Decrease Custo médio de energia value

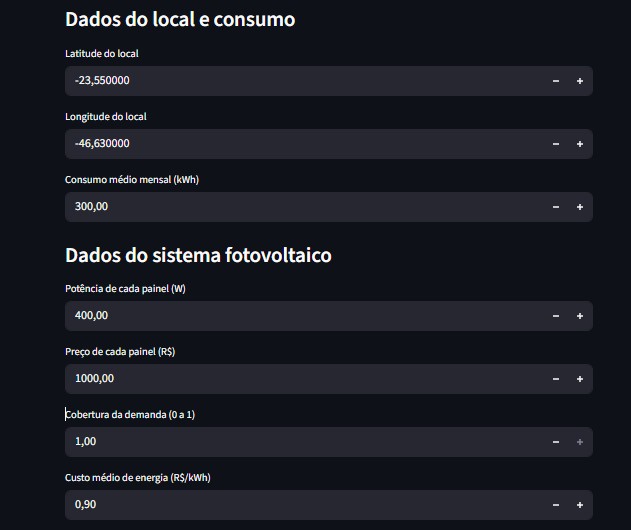556,505
